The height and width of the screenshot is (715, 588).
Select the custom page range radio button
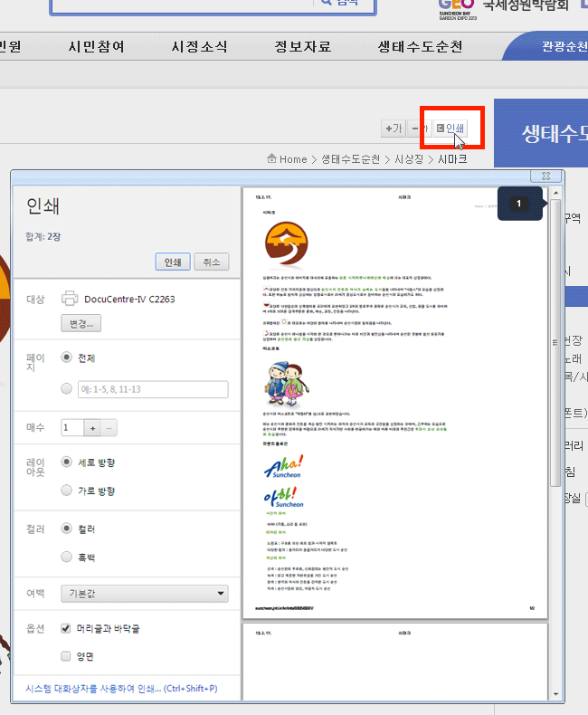point(67,389)
